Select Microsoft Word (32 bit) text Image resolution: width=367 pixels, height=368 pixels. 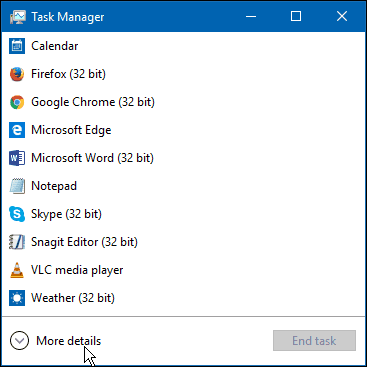[92, 158]
